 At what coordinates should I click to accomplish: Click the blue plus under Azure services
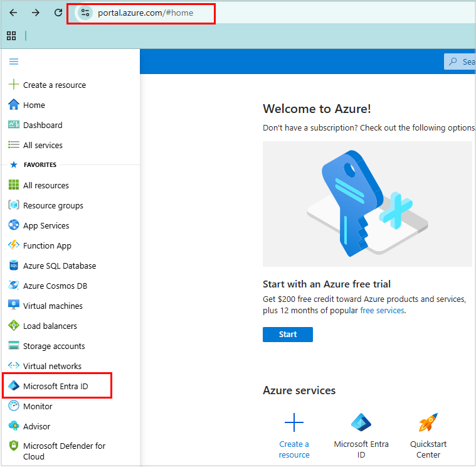pyautogui.click(x=294, y=422)
